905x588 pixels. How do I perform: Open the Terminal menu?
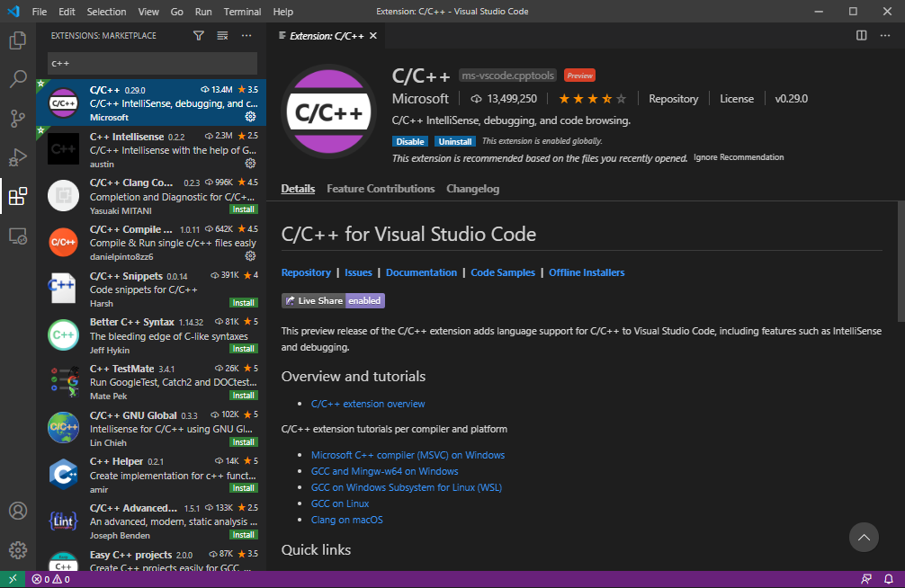(242, 12)
